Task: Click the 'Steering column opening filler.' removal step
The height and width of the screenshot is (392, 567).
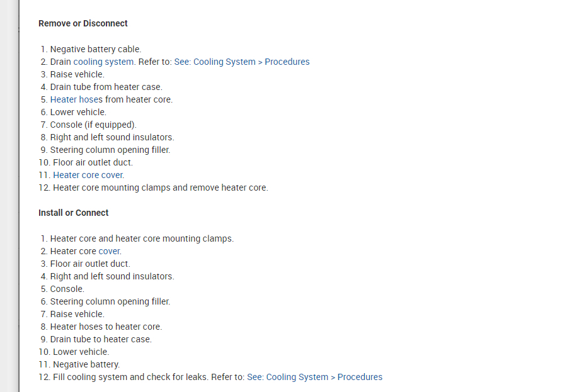Action: [110, 150]
